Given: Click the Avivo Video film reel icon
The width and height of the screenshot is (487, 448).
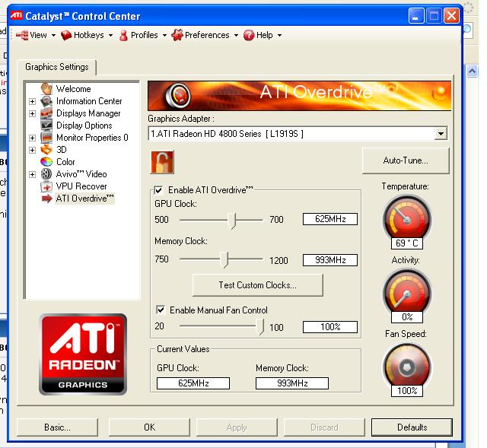Looking at the screenshot, I should [x=46, y=174].
